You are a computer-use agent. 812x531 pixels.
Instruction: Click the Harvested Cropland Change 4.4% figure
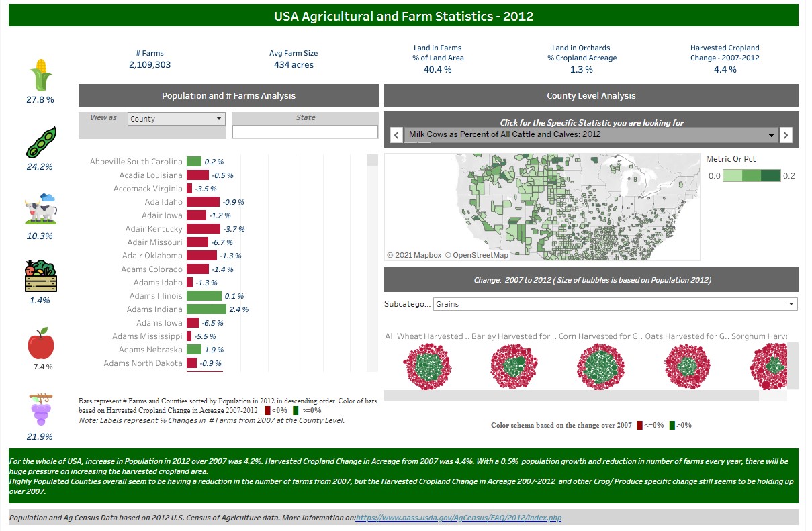pyautogui.click(x=725, y=69)
